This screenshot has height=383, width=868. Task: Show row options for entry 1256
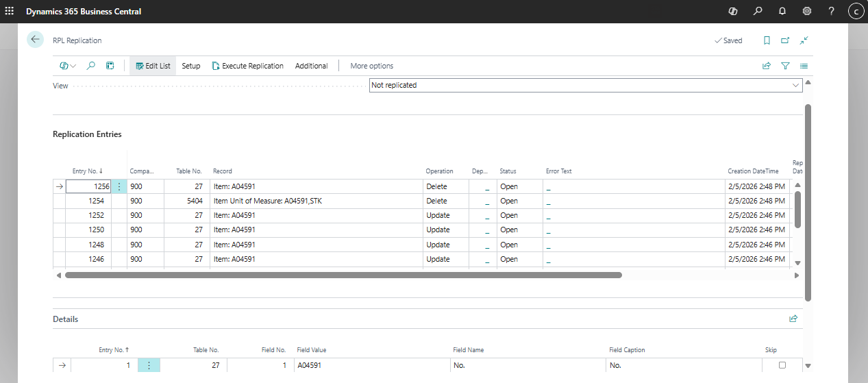(119, 186)
